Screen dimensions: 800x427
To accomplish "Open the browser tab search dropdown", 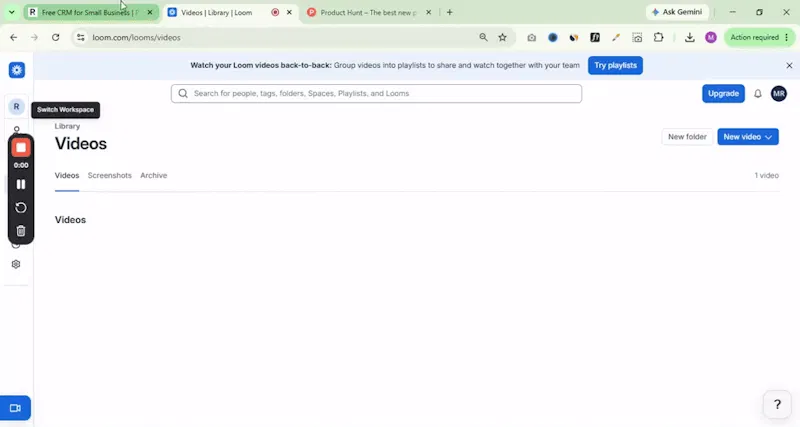I will click(x=11, y=12).
